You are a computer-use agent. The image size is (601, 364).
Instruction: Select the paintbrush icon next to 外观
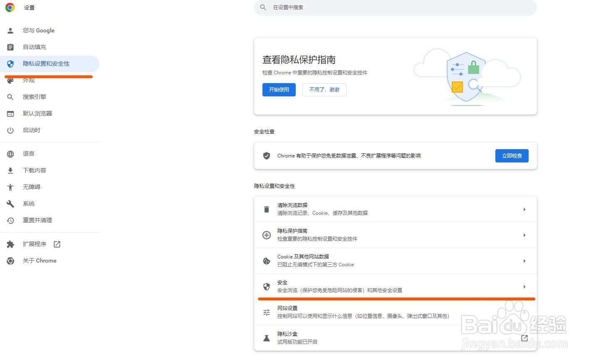[x=10, y=80]
